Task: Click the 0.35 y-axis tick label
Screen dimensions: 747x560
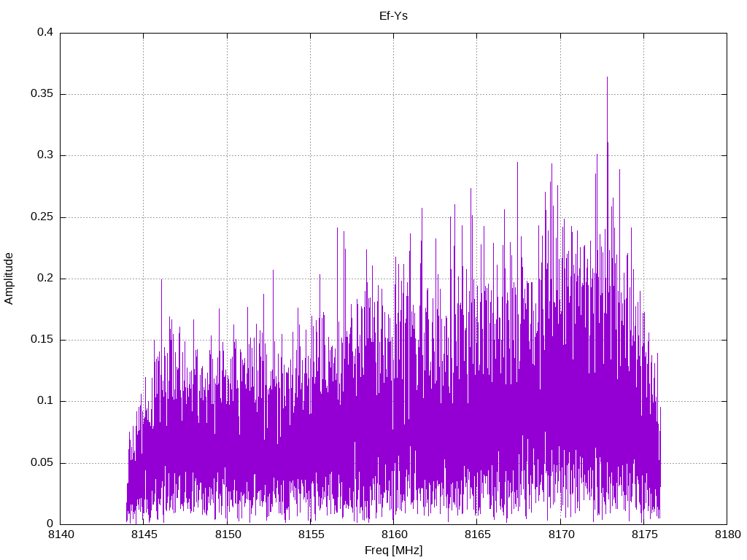Action: 42,94
